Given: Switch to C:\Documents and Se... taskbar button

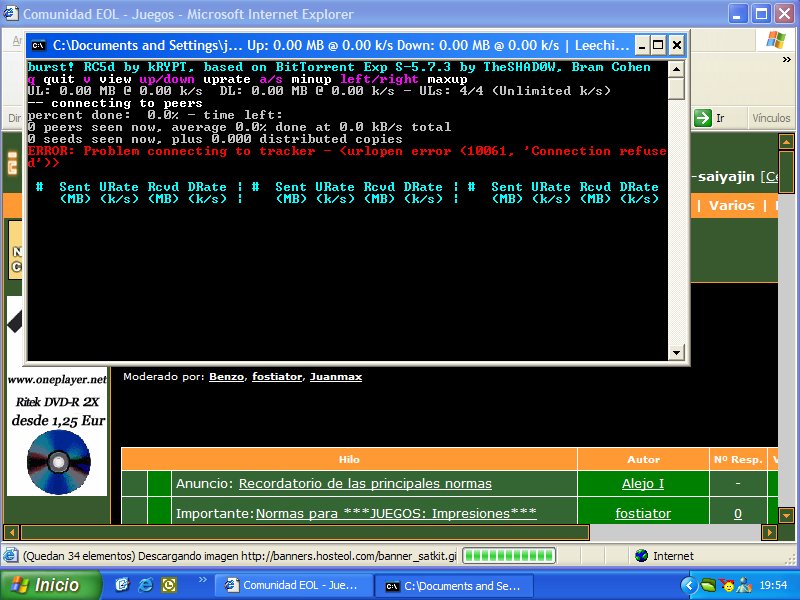Looking at the screenshot, I should click(x=455, y=586).
